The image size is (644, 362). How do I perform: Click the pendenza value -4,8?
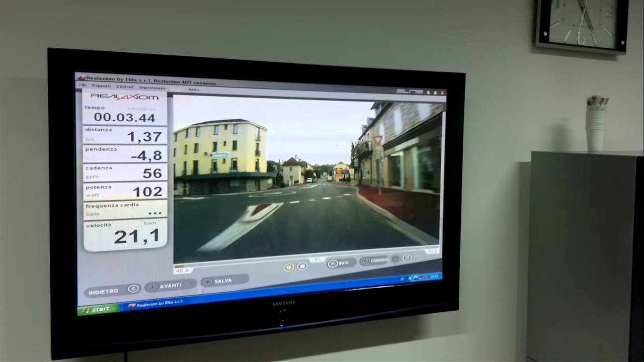[x=146, y=155]
